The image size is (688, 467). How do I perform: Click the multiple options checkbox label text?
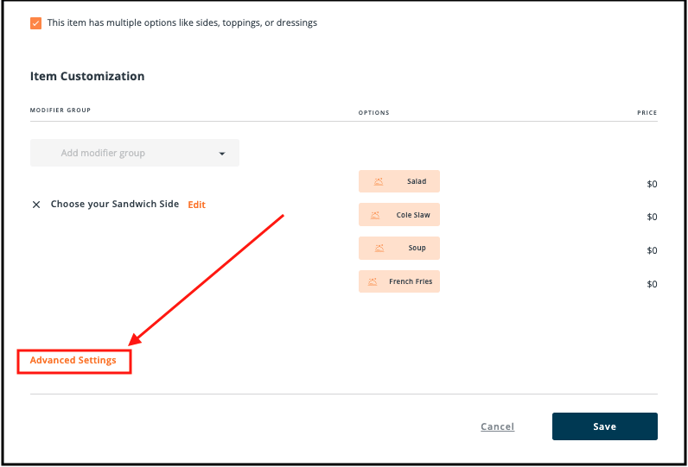(x=182, y=23)
